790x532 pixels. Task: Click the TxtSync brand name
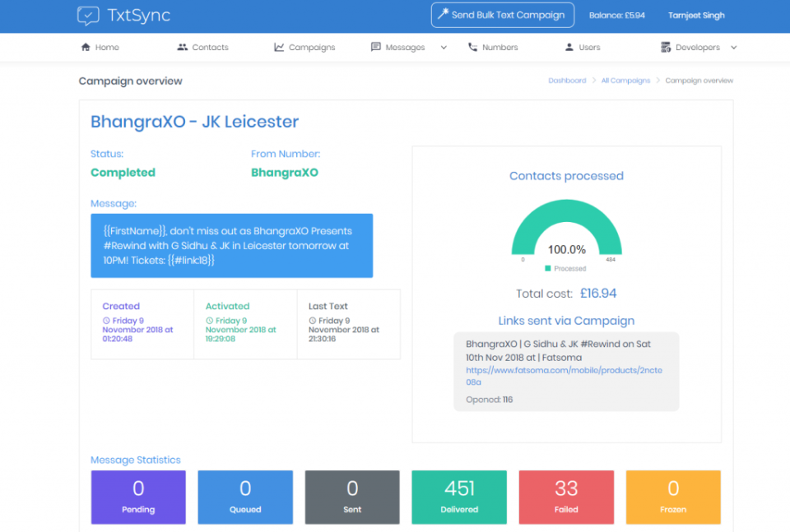pos(138,15)
